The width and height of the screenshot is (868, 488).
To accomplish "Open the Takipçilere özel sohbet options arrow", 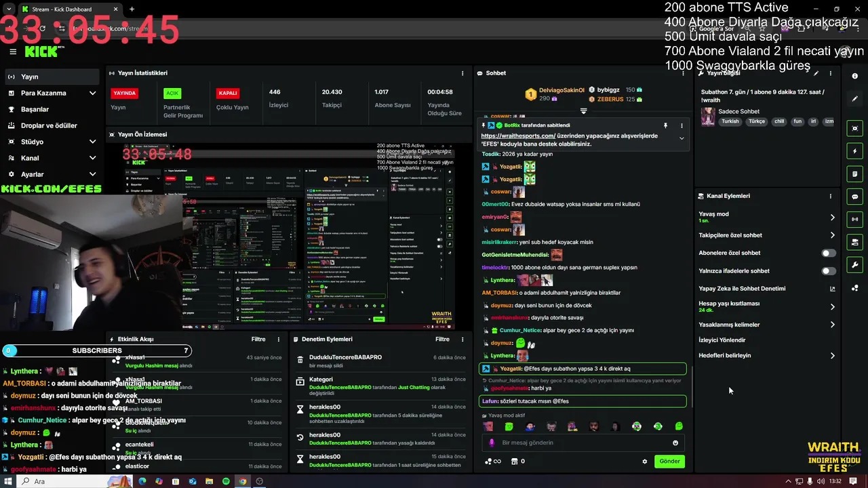I will tap(833, 235).
